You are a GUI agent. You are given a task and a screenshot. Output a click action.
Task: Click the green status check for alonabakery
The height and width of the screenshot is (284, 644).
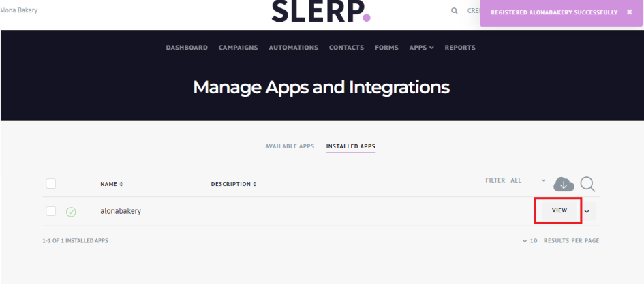click(71, 212)
